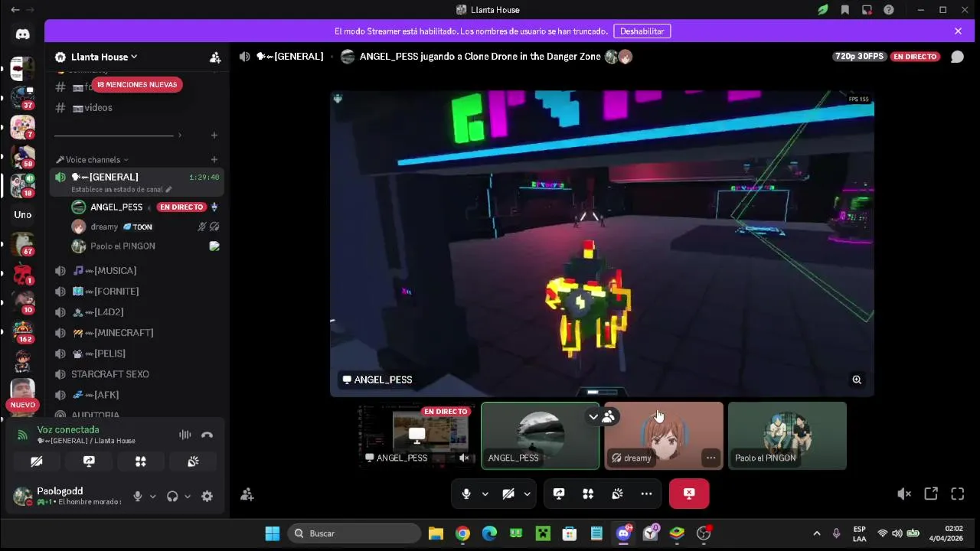980x551 pixels.
Task: Toggle microphone in the call controls
Action: coord(466,494)
